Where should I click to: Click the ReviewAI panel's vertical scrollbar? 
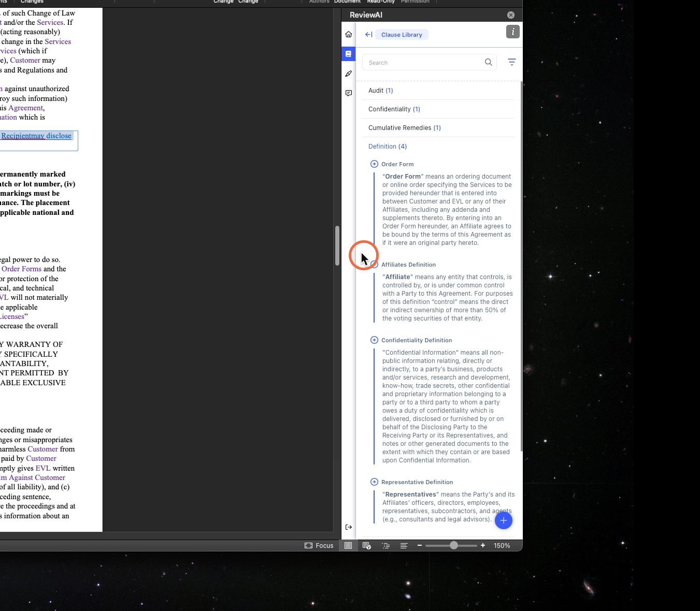click(521, 267)
